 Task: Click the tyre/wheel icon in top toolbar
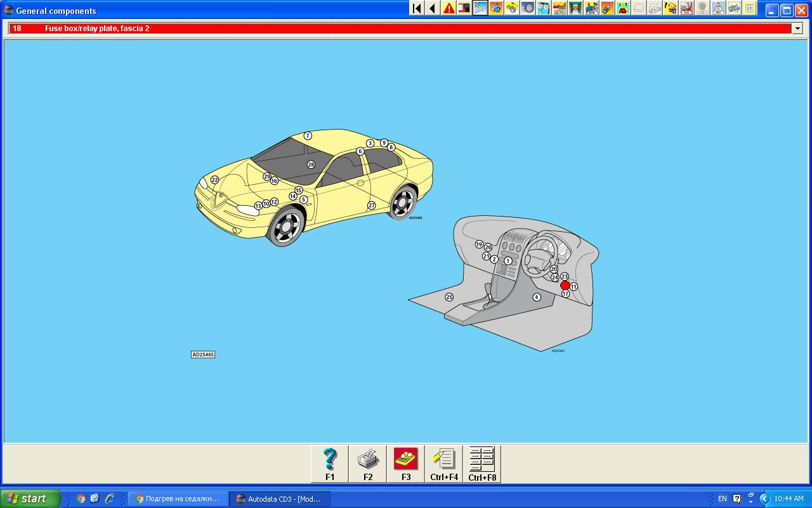pyautogui.click(x=528, y=8)
